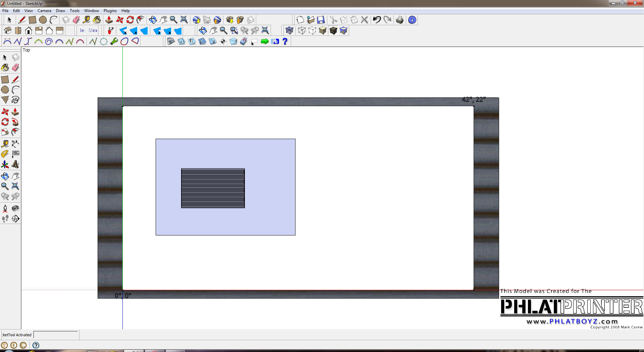Screen dimensions: 644x352
Task: Select the Polygon tool in left toolbar
Action: point(5,100)
